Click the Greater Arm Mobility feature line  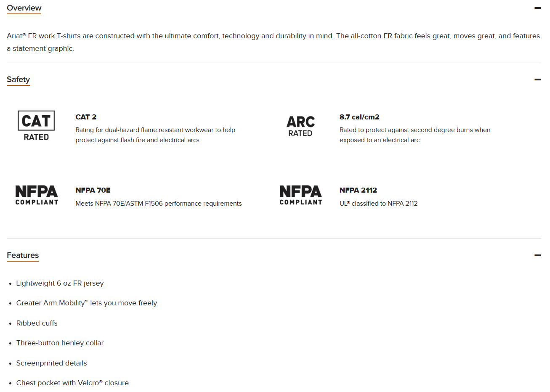(x=87, y=303)
